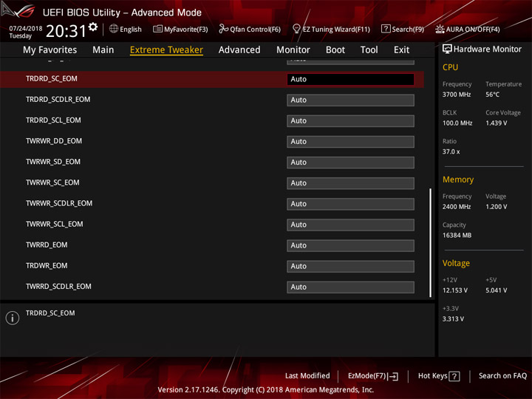Click the TWRRD_EOM Auto field
The width and height of the screenshot is (532, 399).
pyautogui.click(x=350, y=245)
